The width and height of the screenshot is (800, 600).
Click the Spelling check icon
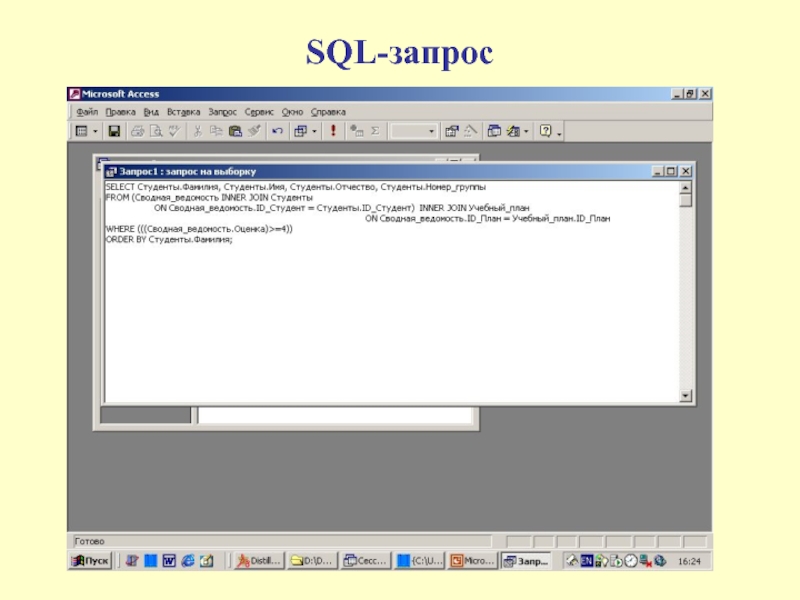174,131
